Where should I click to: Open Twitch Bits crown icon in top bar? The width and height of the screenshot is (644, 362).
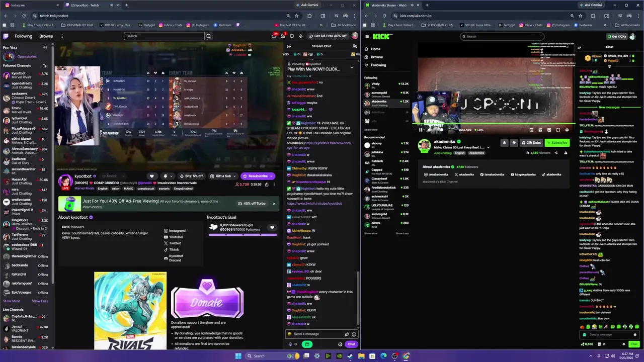[x=301, y=36]
